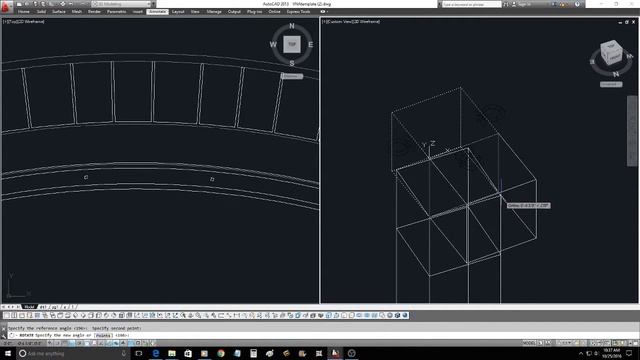
Task: Switch to the Solid ribbon tab
Action: click(x=42, y=11)
